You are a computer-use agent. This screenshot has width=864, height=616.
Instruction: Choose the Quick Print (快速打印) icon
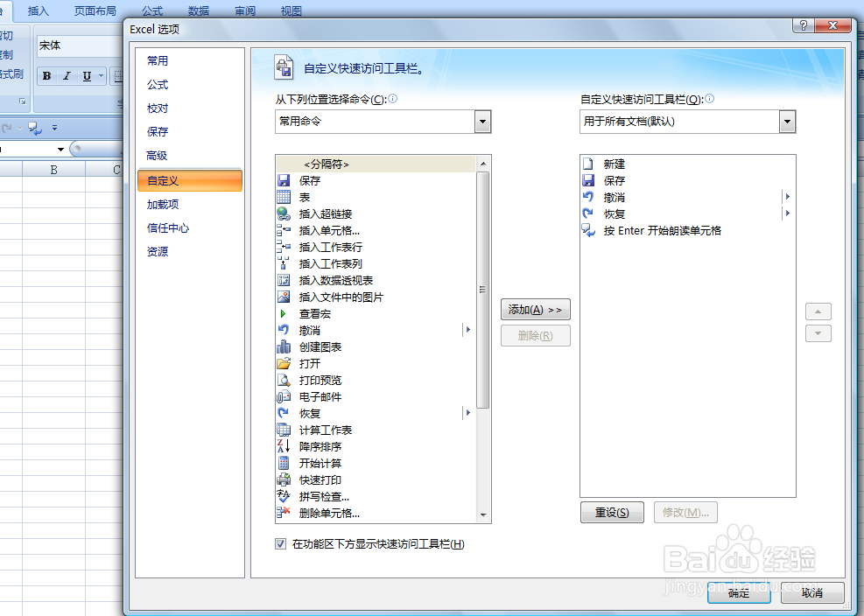tap(284, 479)
